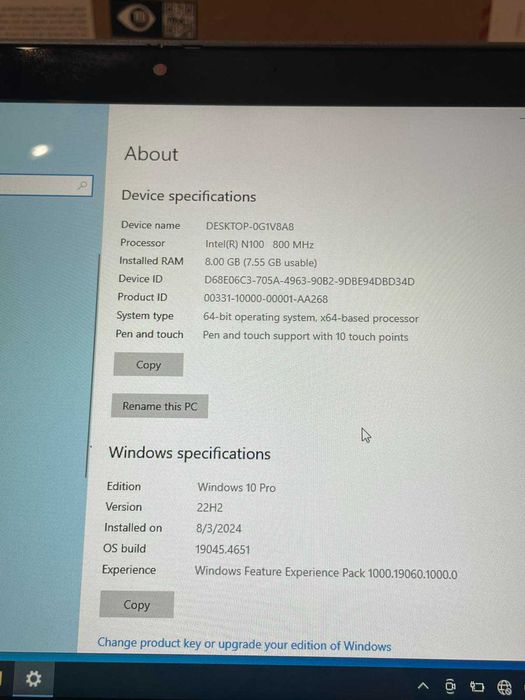This screenshot has height=700, width=525.
Task: Select the 8.00 GB (7.55 GB usable) value
Action: click(261, 262)
